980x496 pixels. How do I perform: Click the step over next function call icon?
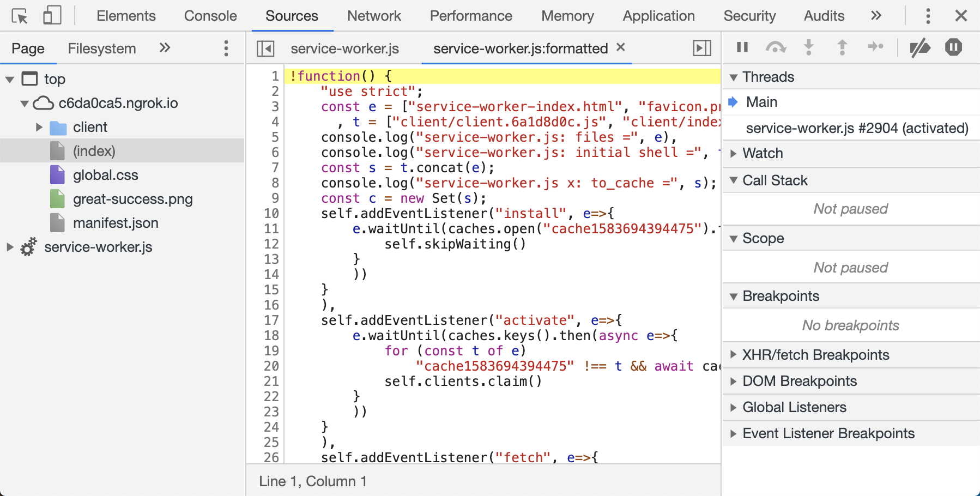coord(776,47)
